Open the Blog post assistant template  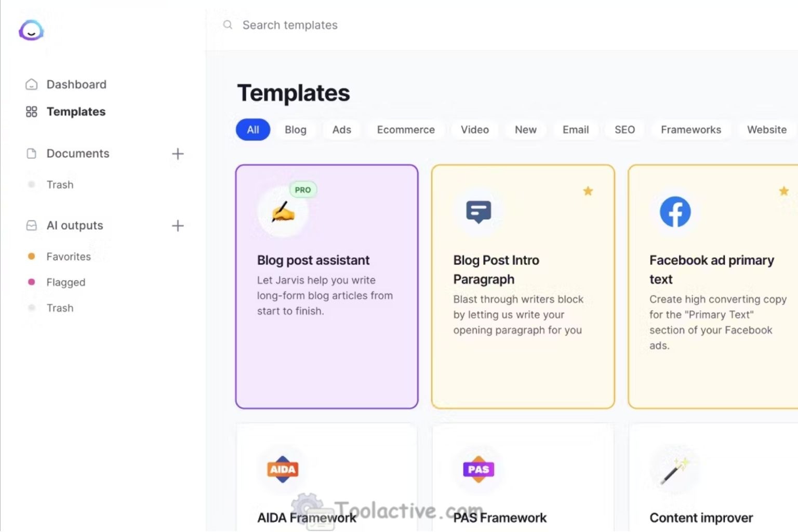[326, 286]
